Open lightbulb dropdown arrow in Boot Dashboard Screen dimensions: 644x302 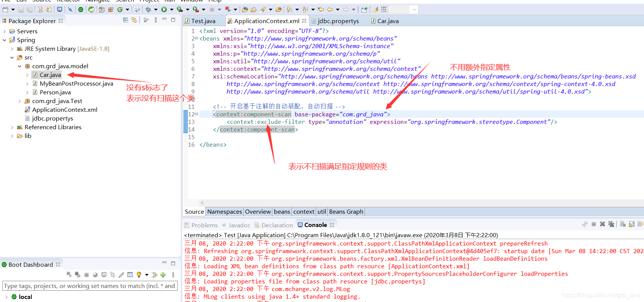pos(147,275)
